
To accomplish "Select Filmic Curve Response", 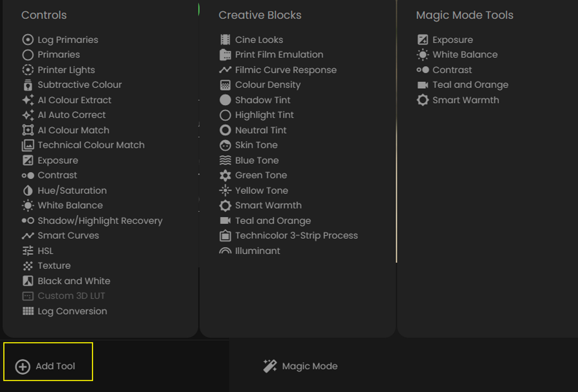I will coord(278,70).
